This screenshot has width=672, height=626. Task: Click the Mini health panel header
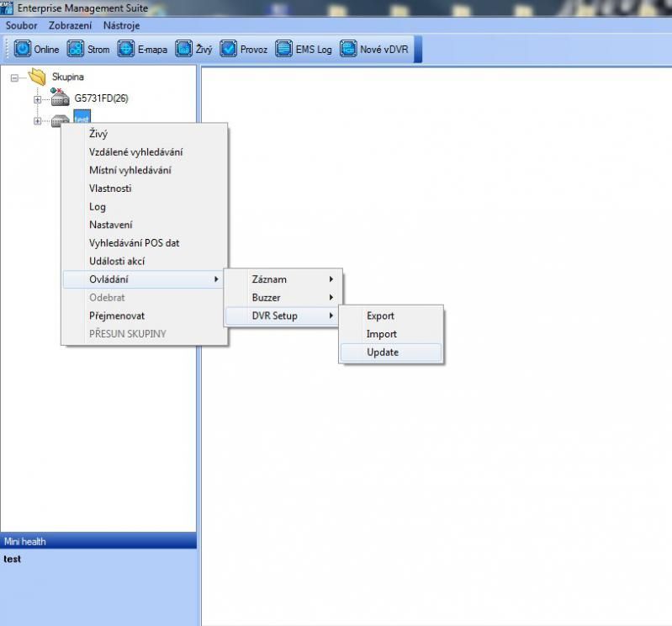98,541
